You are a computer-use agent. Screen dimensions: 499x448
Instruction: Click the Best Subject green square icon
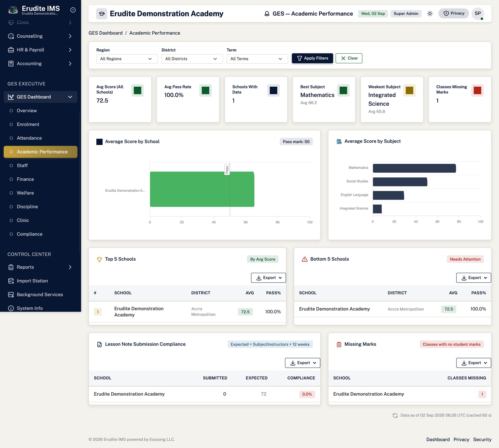tap(343, 90)
